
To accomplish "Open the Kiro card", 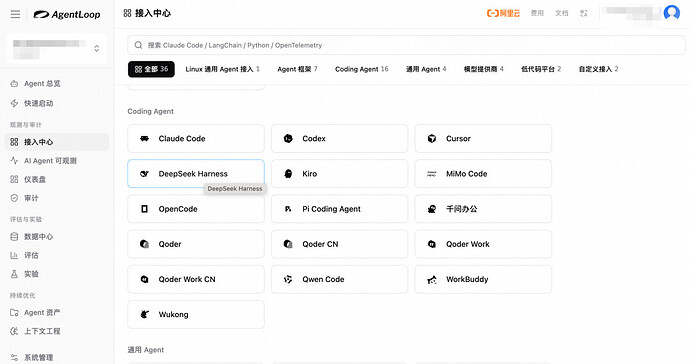I will tap(339, 174).
